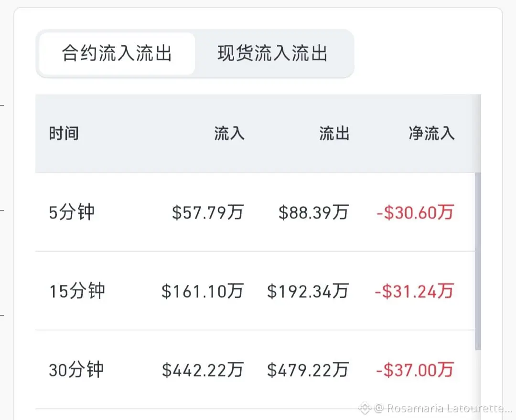Image resolution: width=516 pixels, height=420 pixels.
Task: Click the -$30.60万 net inflow value
Action: (x=415, y=212)
